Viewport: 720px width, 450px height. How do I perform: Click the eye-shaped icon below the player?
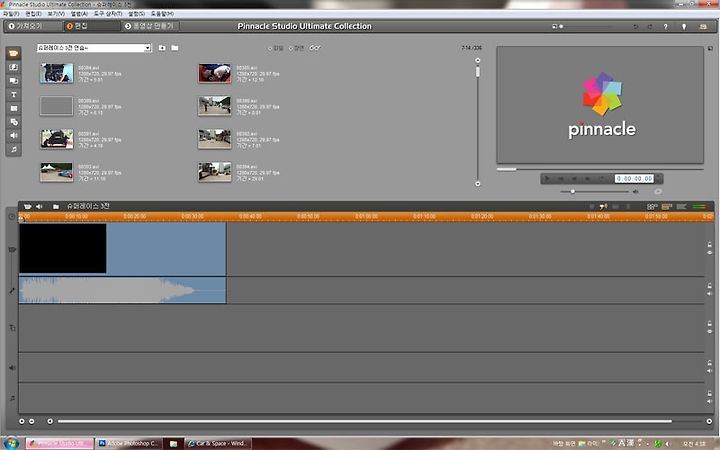click(x=658, y=191)
